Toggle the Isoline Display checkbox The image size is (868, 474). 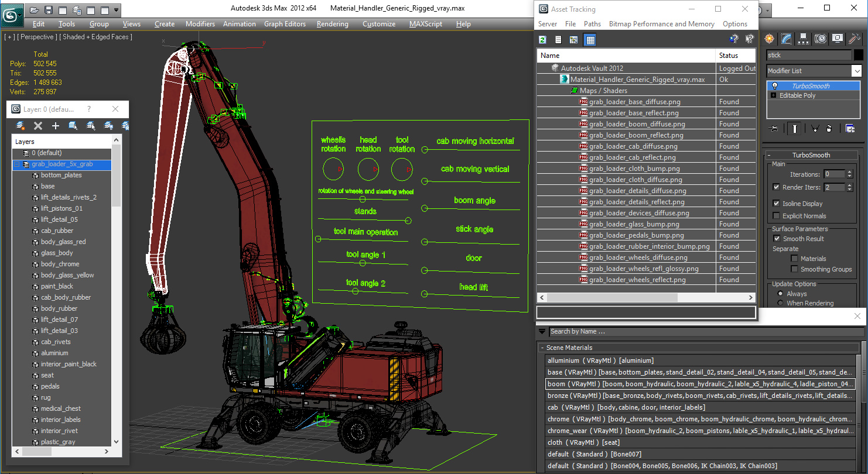[x=777, y=204]
